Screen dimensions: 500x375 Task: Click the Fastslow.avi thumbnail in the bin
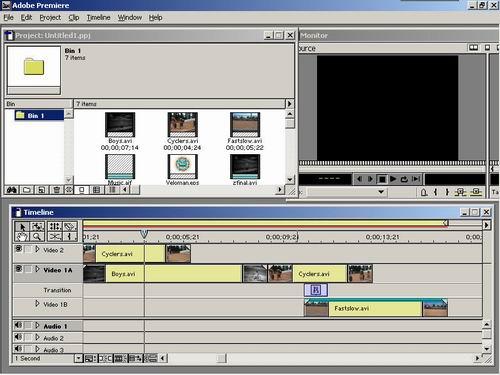pos(245,125)
